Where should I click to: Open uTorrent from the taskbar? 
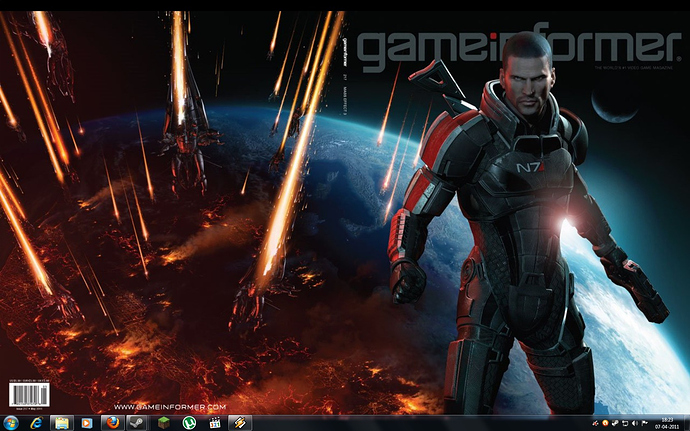click(x=188, y=422)
